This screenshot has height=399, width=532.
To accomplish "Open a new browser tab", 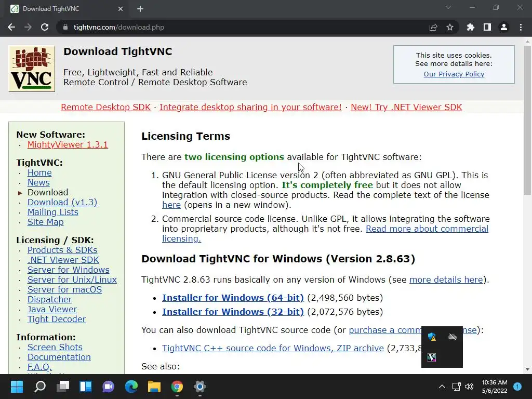I will point(140,9).
